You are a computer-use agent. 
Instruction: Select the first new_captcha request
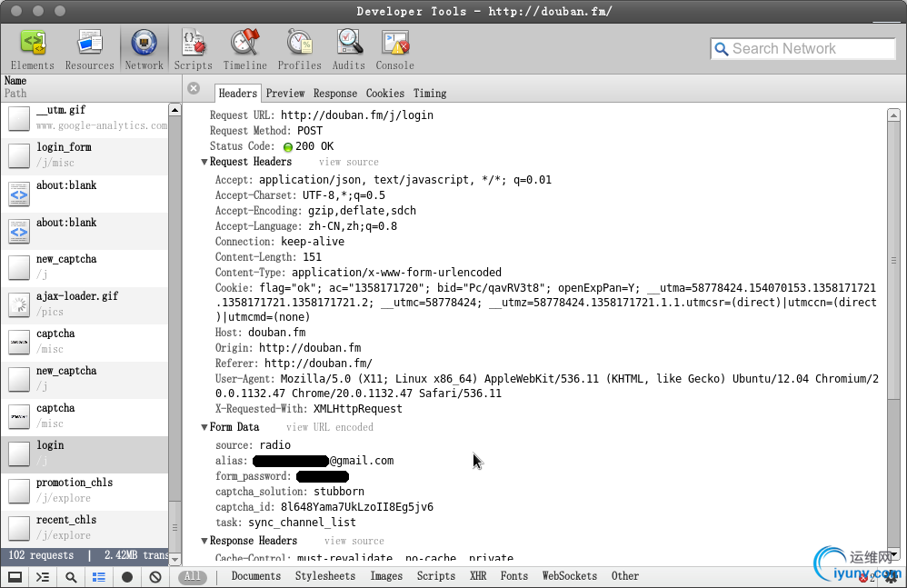(85, 268)
